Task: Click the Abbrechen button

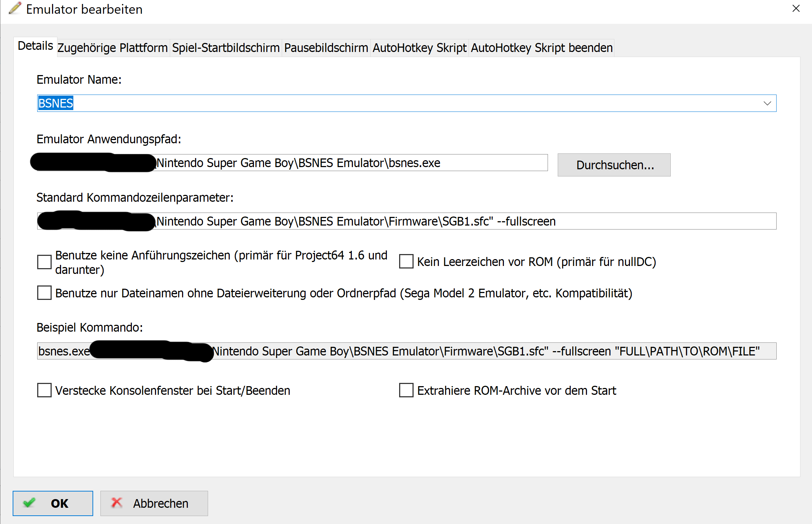Action: (x=154, y=503)
